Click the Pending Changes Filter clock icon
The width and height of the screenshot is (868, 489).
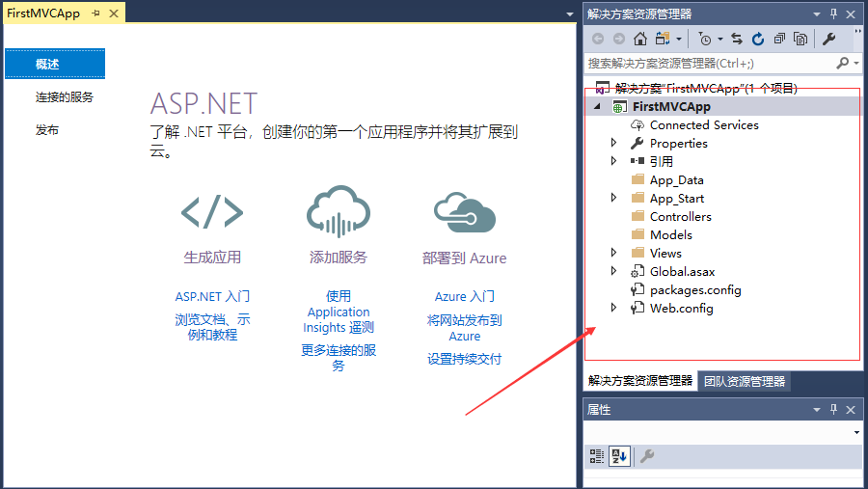click(705, 39)
